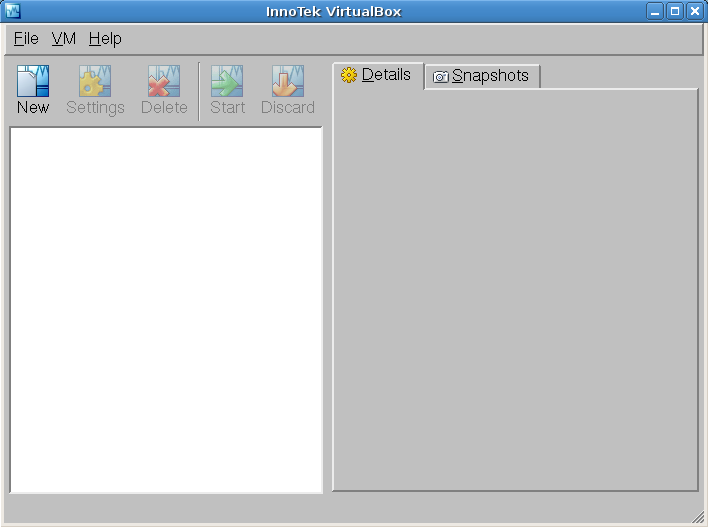Viewport: 708px width, 527px height.
Task: Open the Help menu
Action: click(x=105, y=39)
